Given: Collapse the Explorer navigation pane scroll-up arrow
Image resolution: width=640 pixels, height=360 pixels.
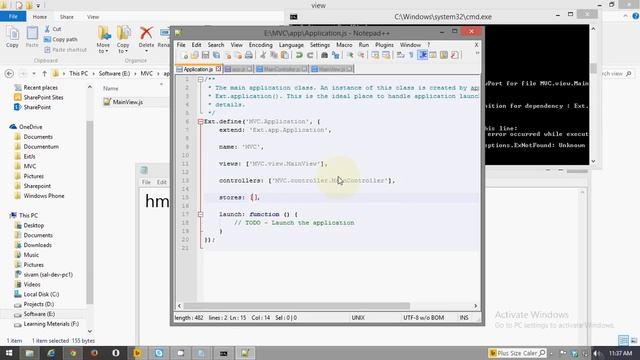Looking at the screenshot, I should click(90, 87).
